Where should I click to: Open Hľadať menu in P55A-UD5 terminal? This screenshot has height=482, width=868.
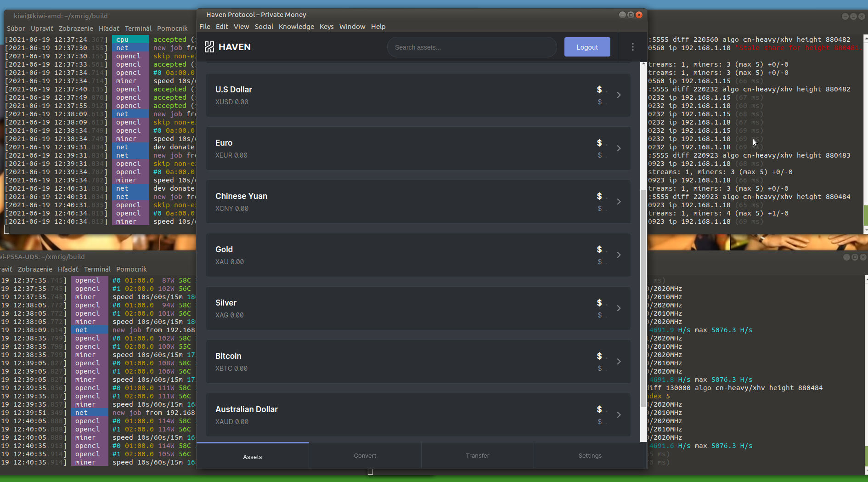tap(68, 269)
